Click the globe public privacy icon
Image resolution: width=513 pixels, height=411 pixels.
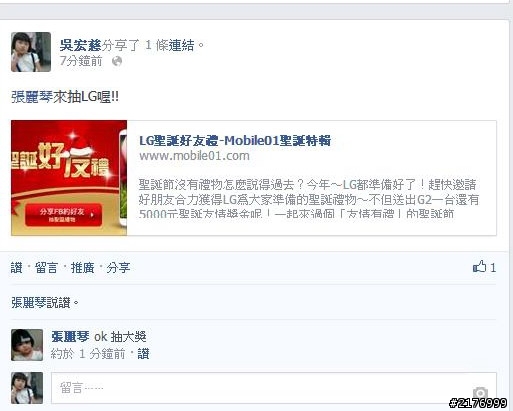click(x=117, y=61)
